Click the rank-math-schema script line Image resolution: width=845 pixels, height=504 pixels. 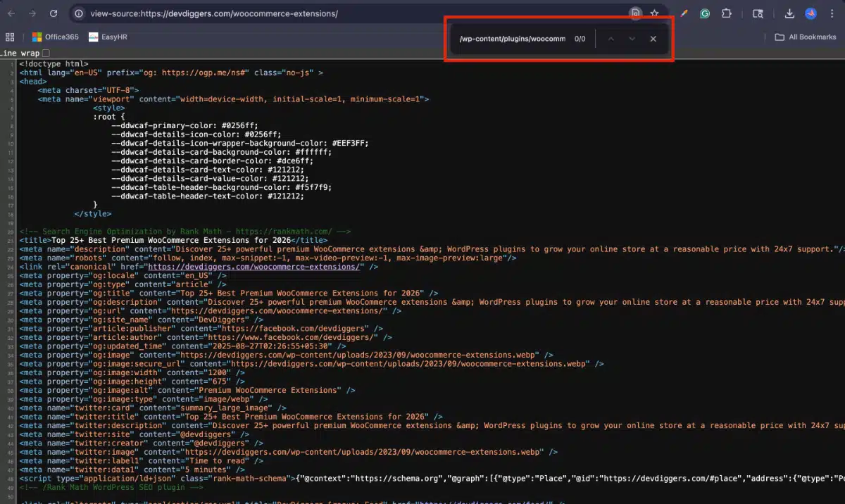[432, 479]
